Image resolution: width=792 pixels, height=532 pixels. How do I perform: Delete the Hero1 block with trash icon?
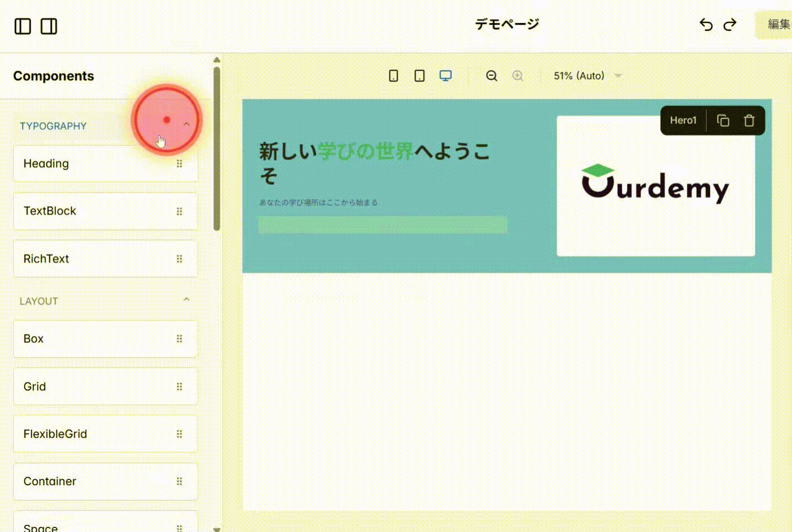pyautogui.click(x=749, y=120)
